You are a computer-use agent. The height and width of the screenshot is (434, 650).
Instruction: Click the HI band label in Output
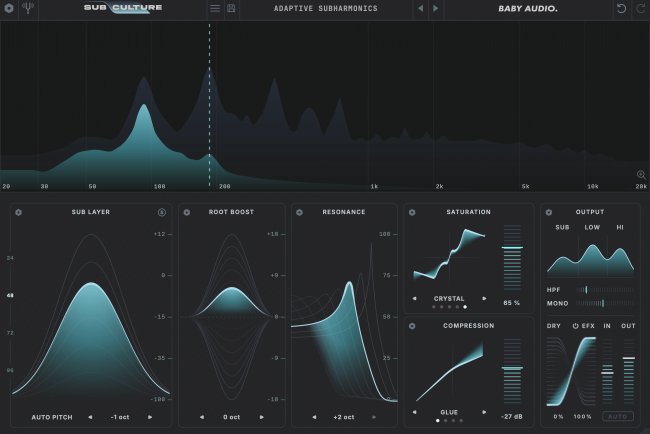pyautogui.click(x=620, y=227)
